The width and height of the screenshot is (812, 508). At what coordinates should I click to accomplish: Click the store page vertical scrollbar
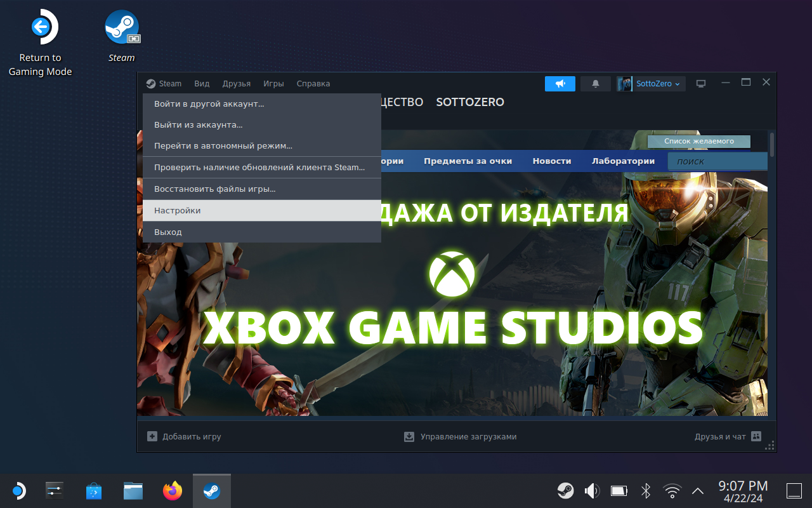772,145
